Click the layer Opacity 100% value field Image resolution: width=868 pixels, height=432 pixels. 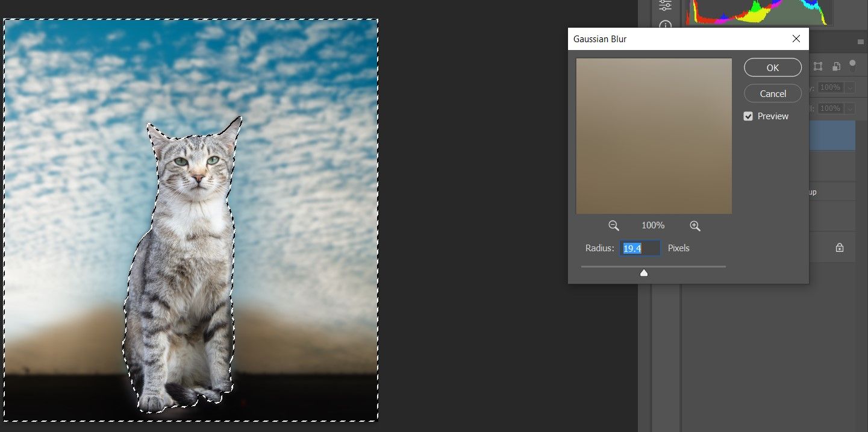831,88
